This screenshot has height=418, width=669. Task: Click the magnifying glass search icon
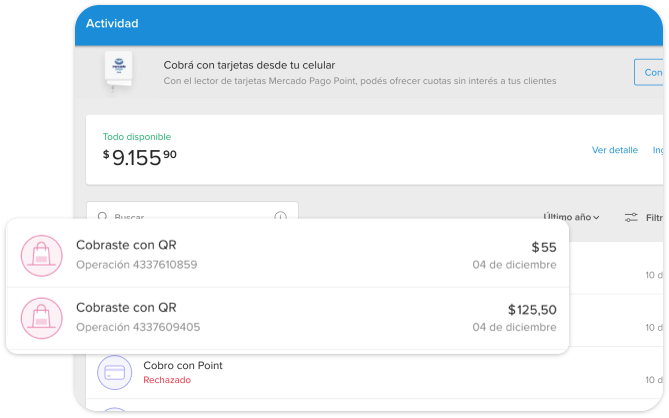[102, 216]
